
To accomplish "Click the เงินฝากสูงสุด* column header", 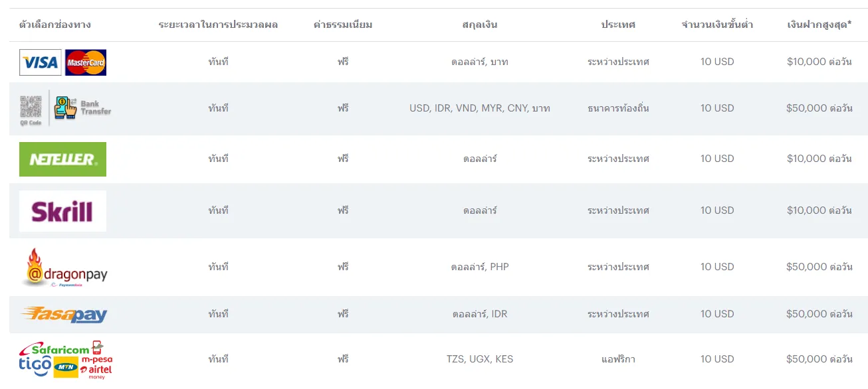I will pyautogui.click(x=819, y=25).
